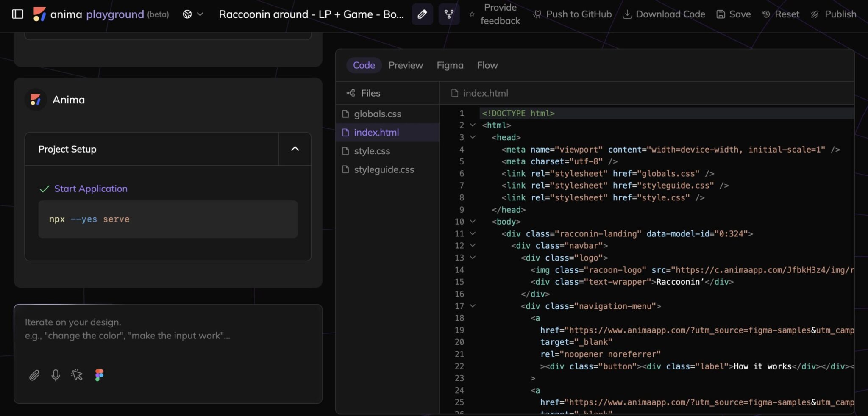Activate the microphone voice input icon

(x=56, y=375)
